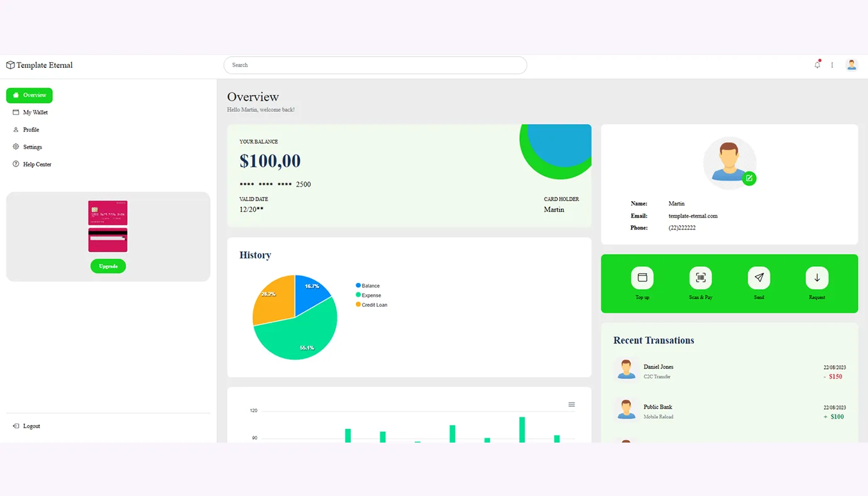
Task: Select the Overview home icon in sidebar
Action: (x=16, y=96)
